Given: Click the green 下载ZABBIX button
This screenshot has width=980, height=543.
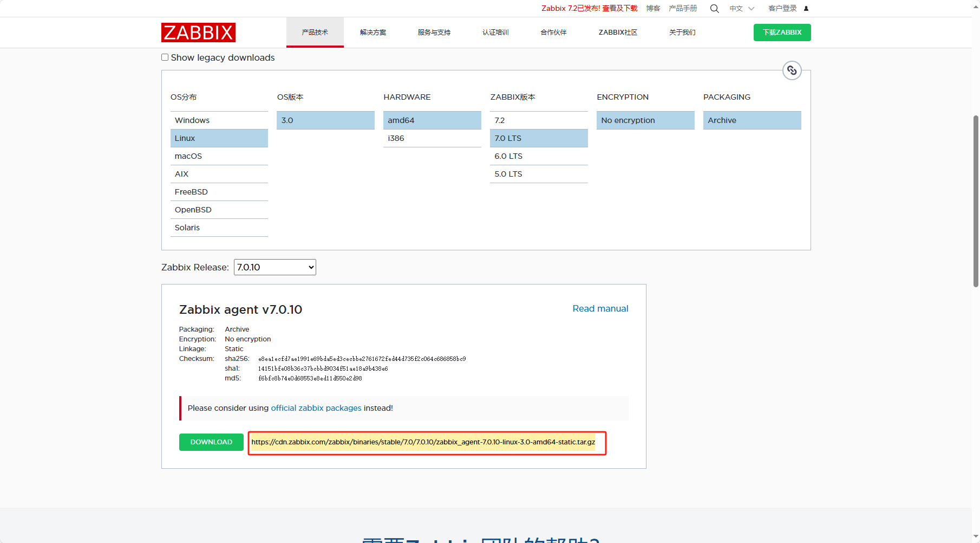Looking at the screenshot, I should 782,33.
